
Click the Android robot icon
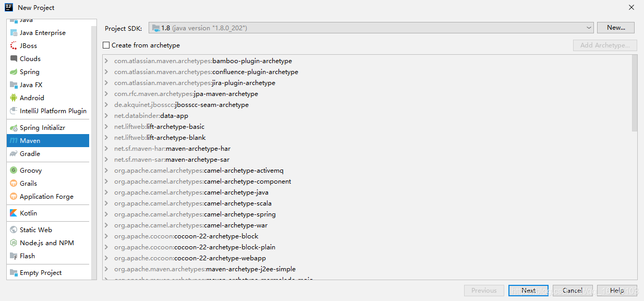click(x=14, y=98)
